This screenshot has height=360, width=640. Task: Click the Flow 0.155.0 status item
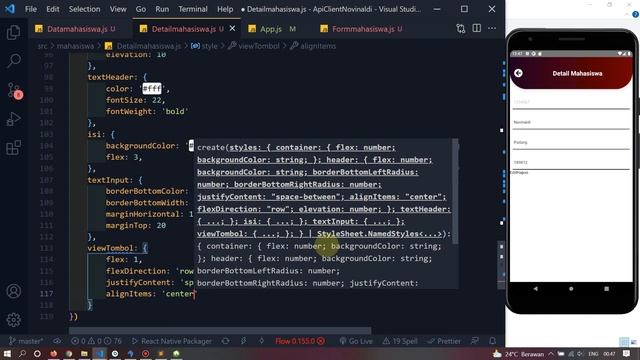click(x=300, y=341)
